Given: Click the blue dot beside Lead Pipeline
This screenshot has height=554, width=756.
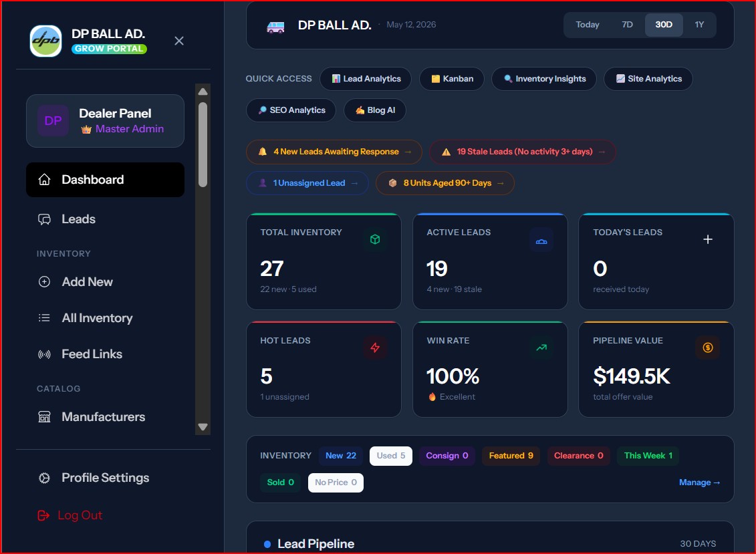Looking at the screenshot, I should (x=267, y=545).
